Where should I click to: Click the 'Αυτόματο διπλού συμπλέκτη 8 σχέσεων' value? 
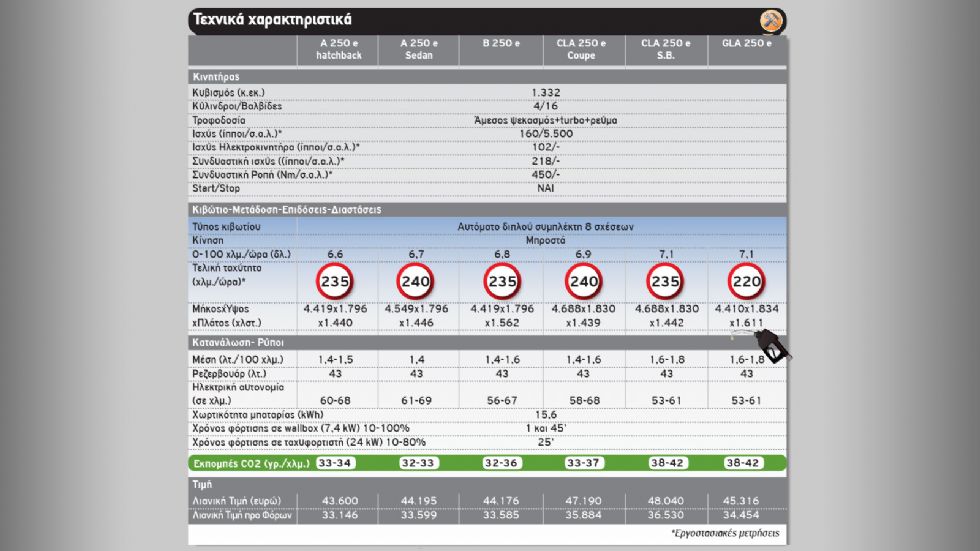(546, 227)
